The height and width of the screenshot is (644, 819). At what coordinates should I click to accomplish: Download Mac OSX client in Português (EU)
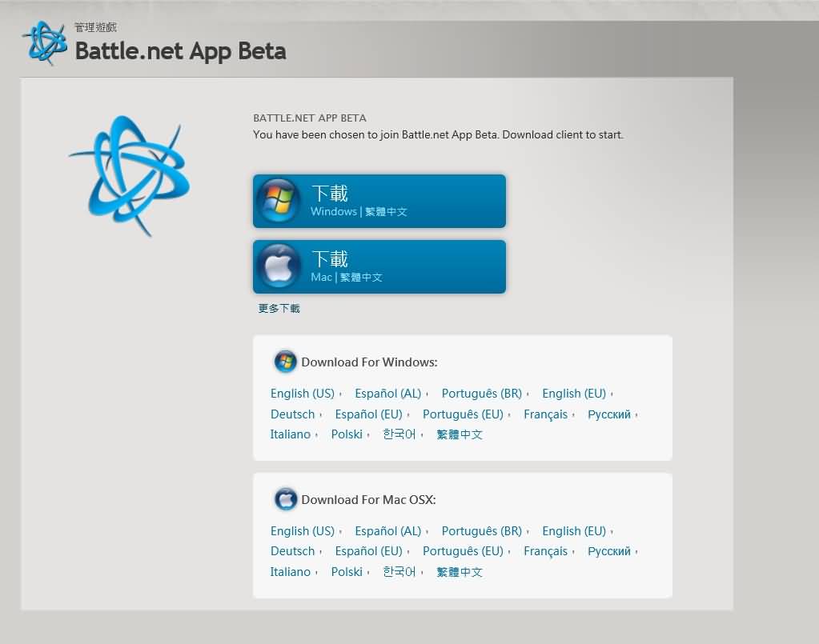click(x=463, y=551)
